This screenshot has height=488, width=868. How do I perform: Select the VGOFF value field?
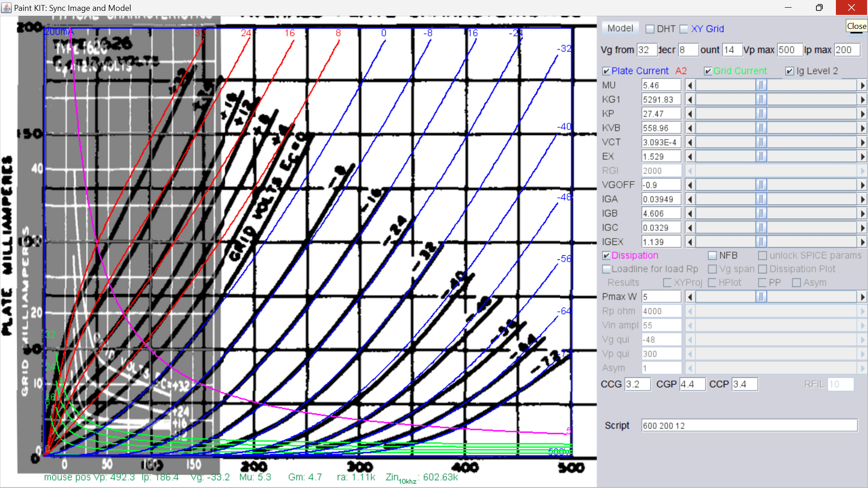(661, 185)
